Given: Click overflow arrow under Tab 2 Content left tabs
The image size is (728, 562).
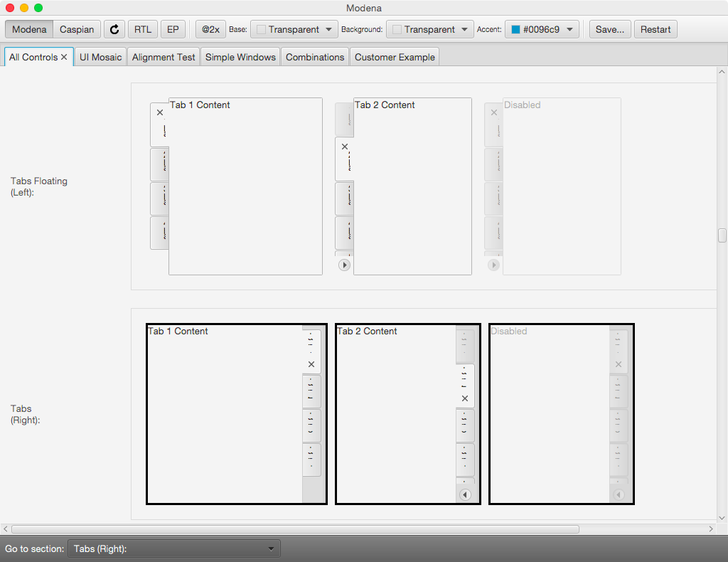Looking at the screenshot, I should (x=345, y=265).
